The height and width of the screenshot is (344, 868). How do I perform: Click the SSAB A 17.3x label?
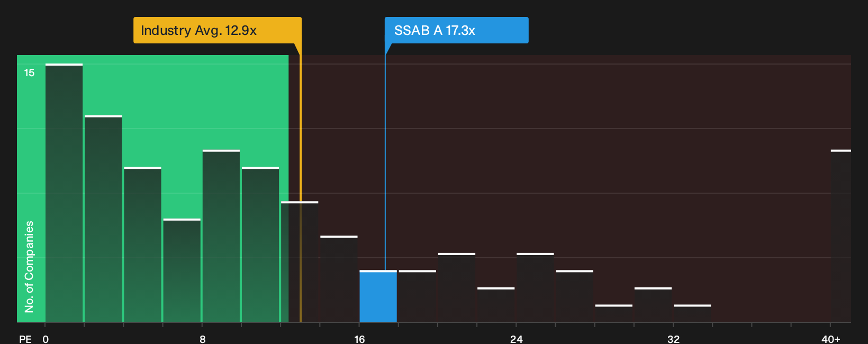click(x=456, y=30)
